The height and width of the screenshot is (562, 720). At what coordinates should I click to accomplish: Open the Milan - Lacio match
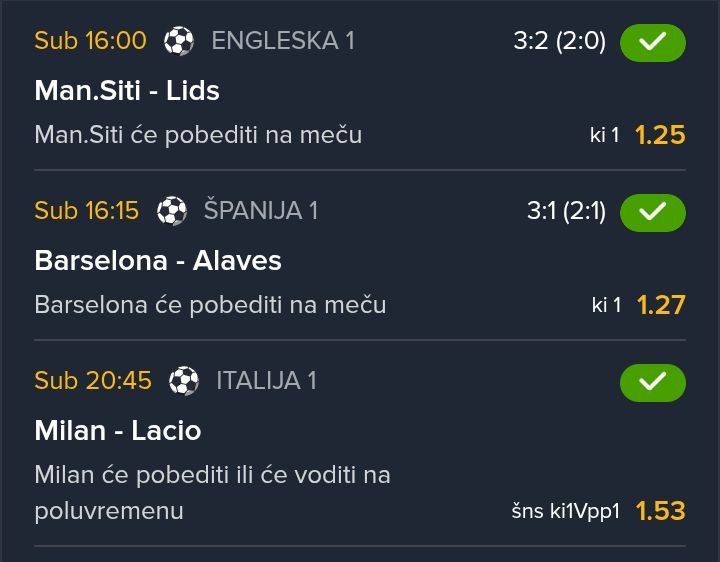(x=118, y=431)
